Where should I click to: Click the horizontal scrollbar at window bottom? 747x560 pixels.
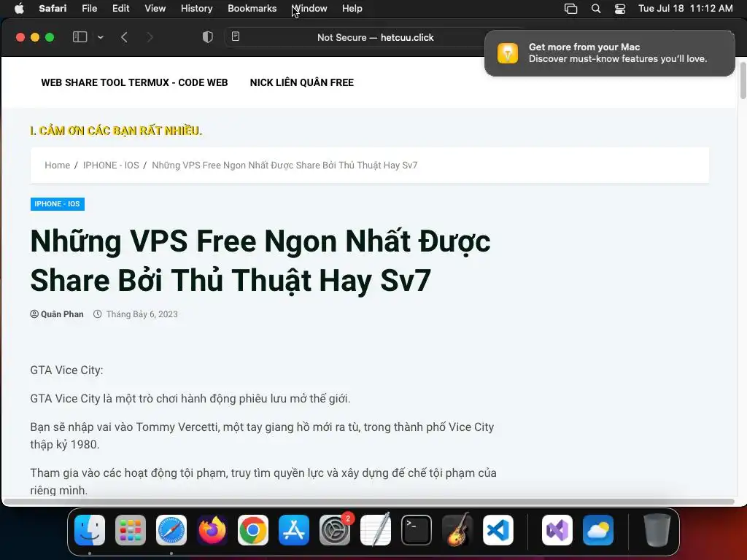tap(369, 502)
